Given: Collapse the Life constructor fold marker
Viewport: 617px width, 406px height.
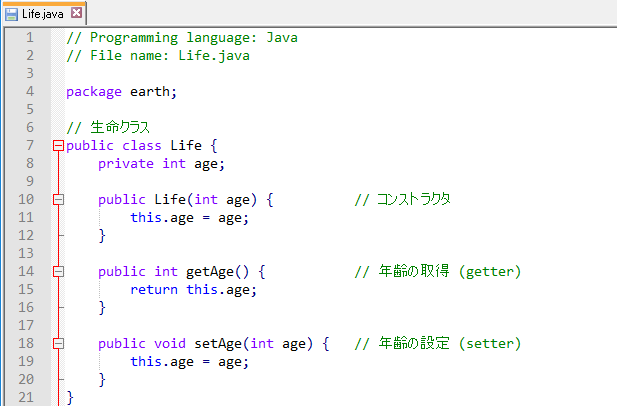Looking at the screenshot, I should coord(58,200).
